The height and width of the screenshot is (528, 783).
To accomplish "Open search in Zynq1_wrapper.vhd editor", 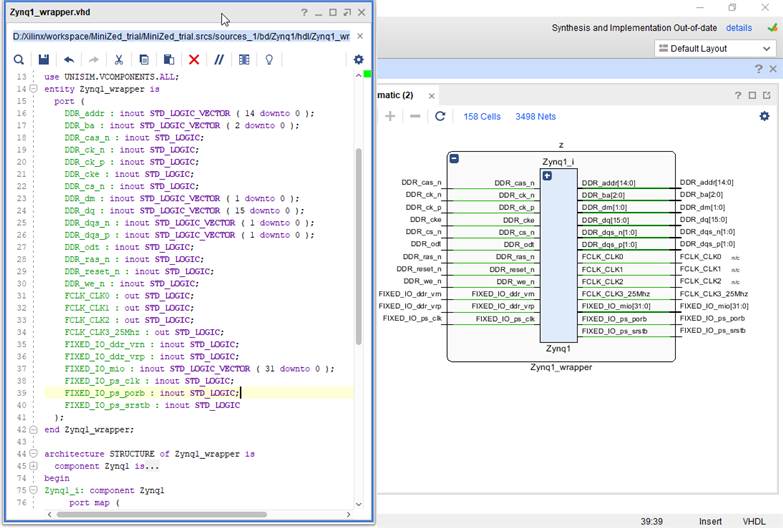I will coord(18,60).
